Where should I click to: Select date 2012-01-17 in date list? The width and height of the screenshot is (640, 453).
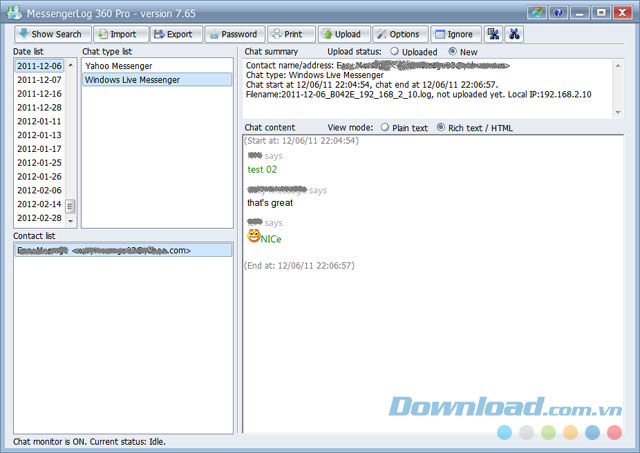click(38, 149)
